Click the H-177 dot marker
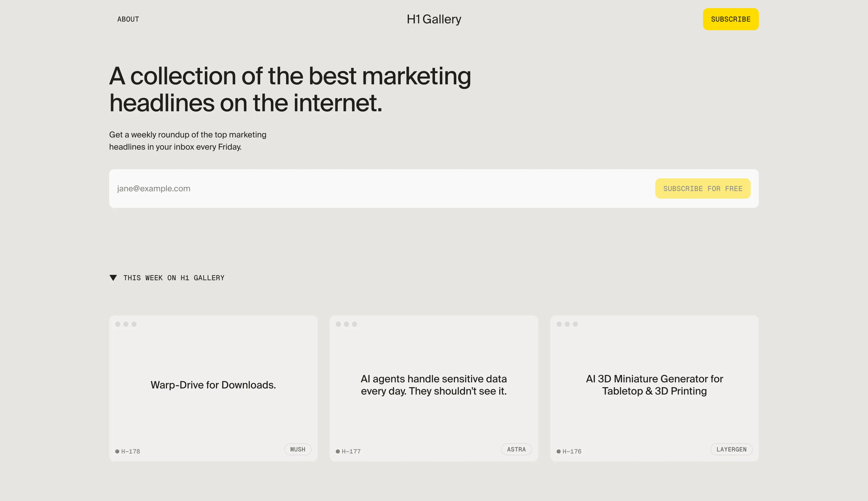Image resolution: width=868 pixels, height=501 pixels. pos(338,451)
